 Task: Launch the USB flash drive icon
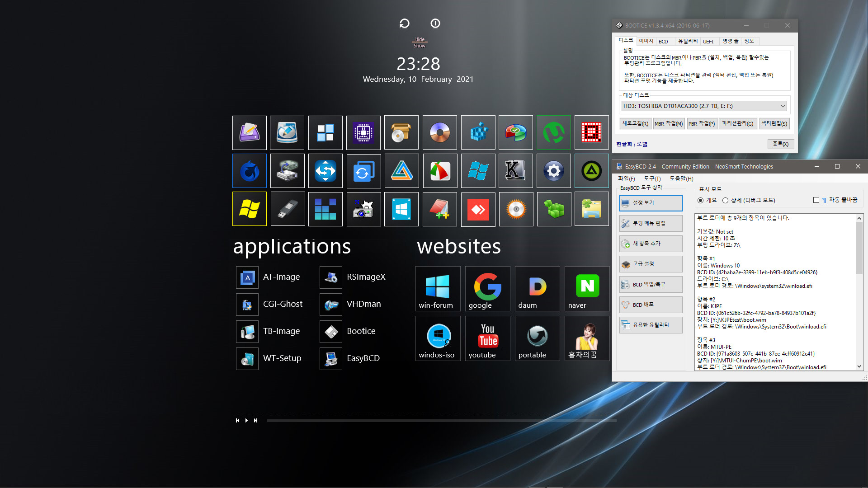288,209
